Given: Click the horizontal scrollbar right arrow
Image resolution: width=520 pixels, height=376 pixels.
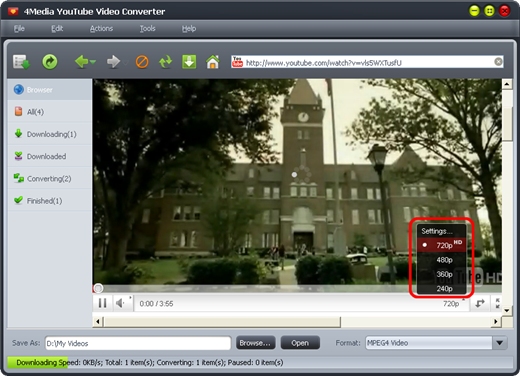Looking at the screenshot, I should (496, 322).
